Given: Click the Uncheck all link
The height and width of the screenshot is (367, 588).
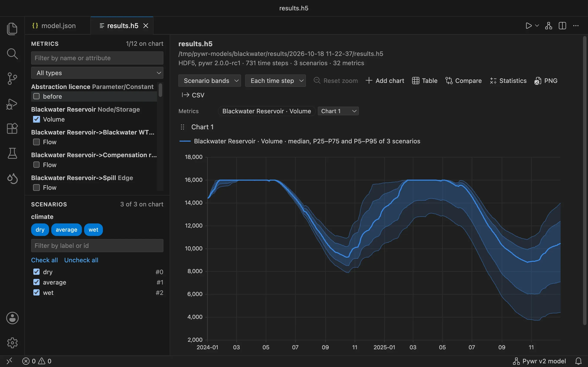Looking at the screenshot, I should pos(81,260).
